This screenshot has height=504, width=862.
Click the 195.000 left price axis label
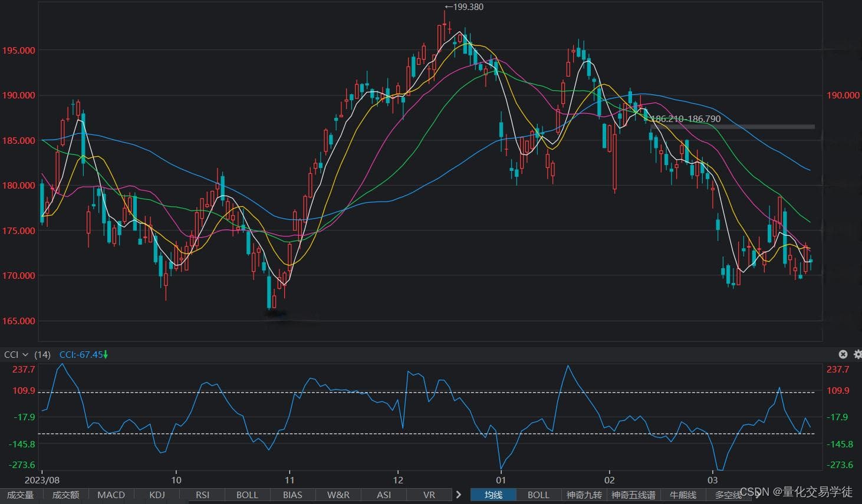(x=18, y=51)
